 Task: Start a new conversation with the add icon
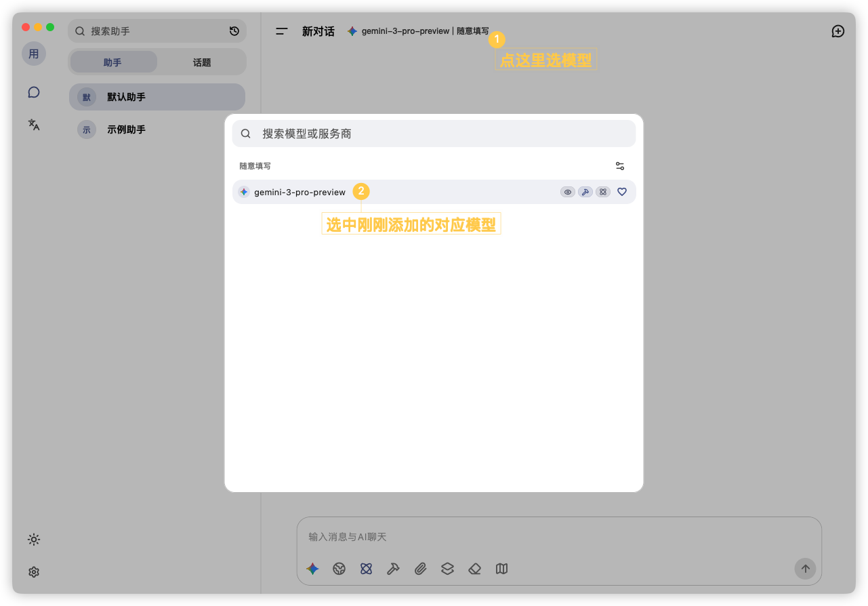pos(838,31)
